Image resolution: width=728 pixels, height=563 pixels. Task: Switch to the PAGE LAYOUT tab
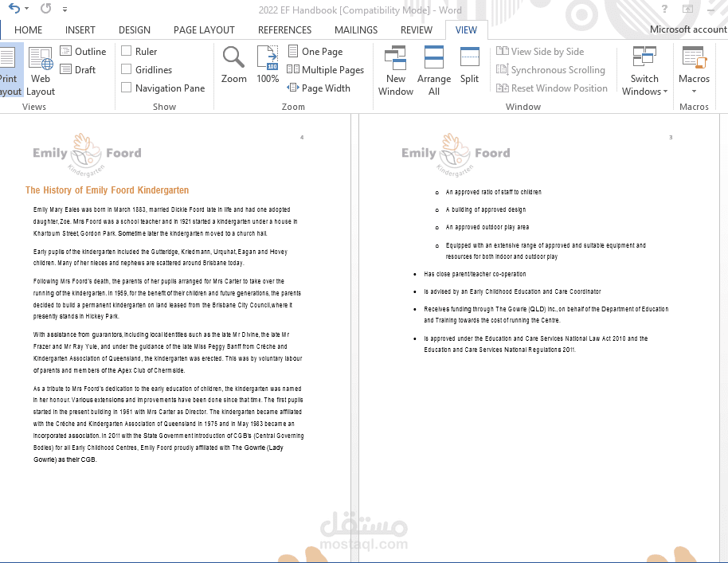click(x=204, y=30)
